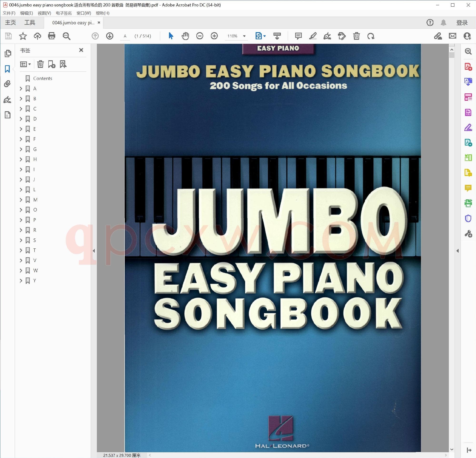Click the 登录 sign-in button
This screenshot has height=458, width=476.
point(462,23)
